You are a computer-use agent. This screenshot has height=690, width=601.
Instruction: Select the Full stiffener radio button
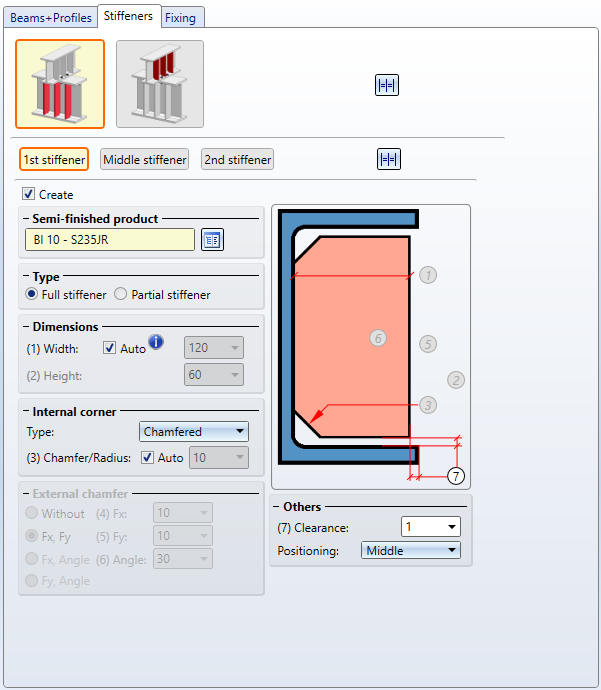pyautogui.click(x=31, y=294)
